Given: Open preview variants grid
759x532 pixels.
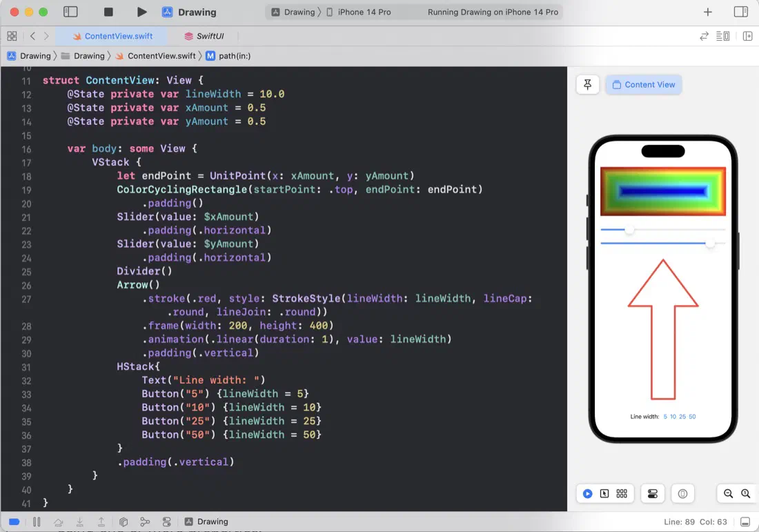Looking at the screenshot, I should [x=622, y=494].
